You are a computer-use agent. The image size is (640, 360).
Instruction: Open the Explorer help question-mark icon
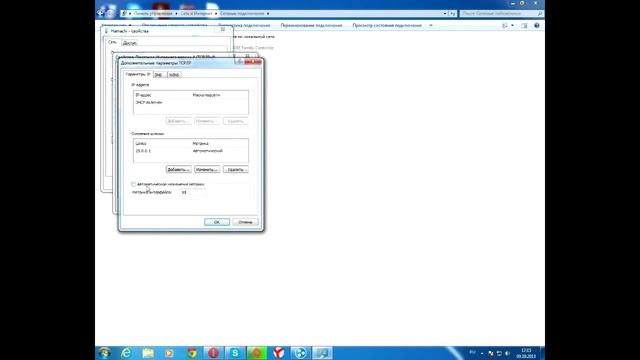tap(537, 25)
